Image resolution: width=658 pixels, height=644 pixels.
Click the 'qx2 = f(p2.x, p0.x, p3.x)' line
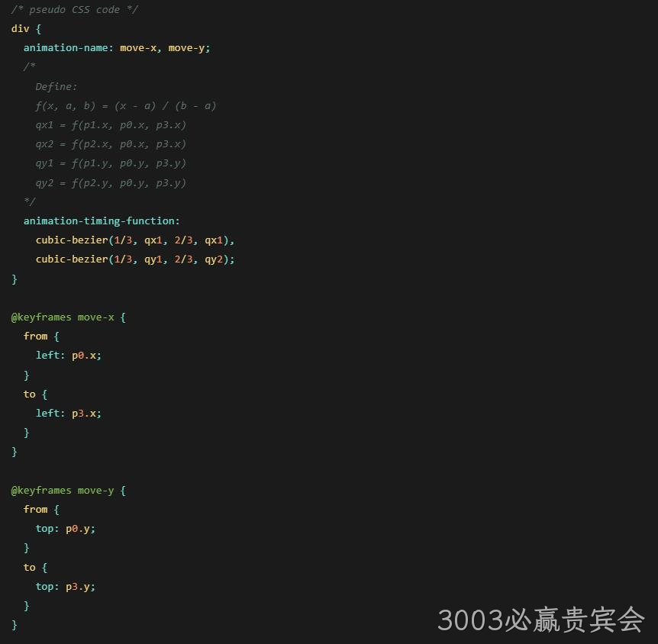pyautogui.click(x=111, y=144)
